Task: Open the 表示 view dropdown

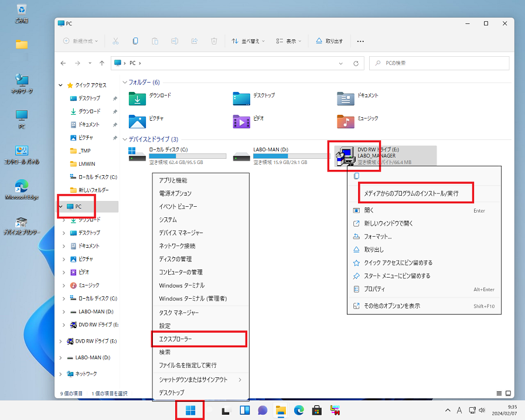Action: (x=289, y=41)
